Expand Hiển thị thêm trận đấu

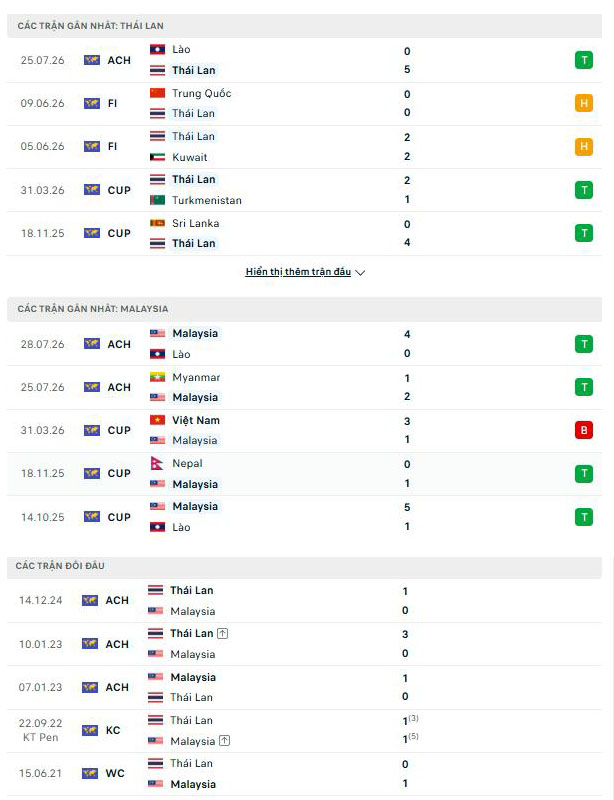point(298,271)
